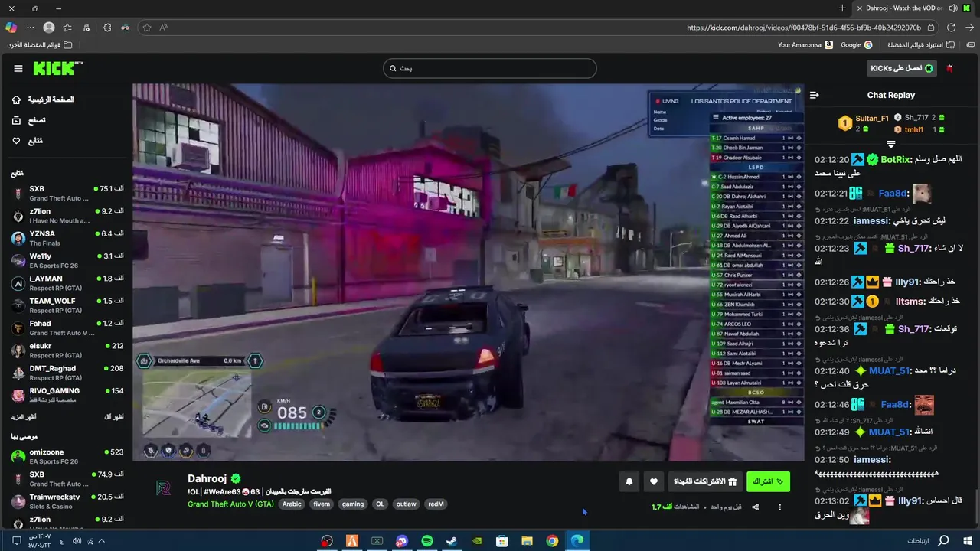Mute the Dahrooj browser tab audio
The width and height of the screenshot is (980, 551).
click(x=953, y=8)
